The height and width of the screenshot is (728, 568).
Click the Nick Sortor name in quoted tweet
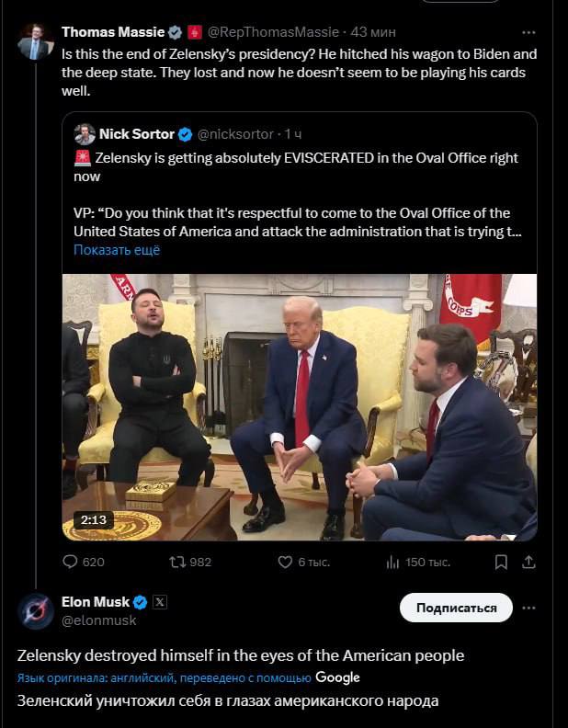(136, 134)
